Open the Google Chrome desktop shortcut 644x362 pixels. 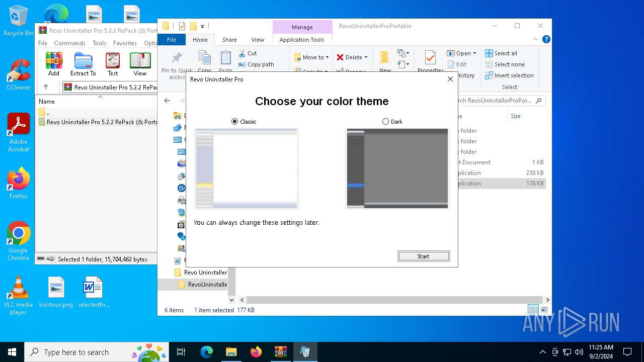(19, 241)
